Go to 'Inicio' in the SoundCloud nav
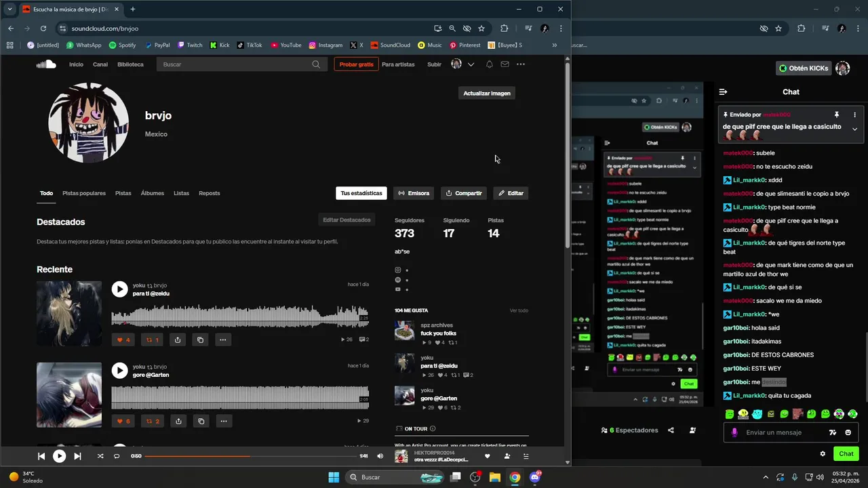Screen dimensions: 868x488 click(x=76, y=64)
